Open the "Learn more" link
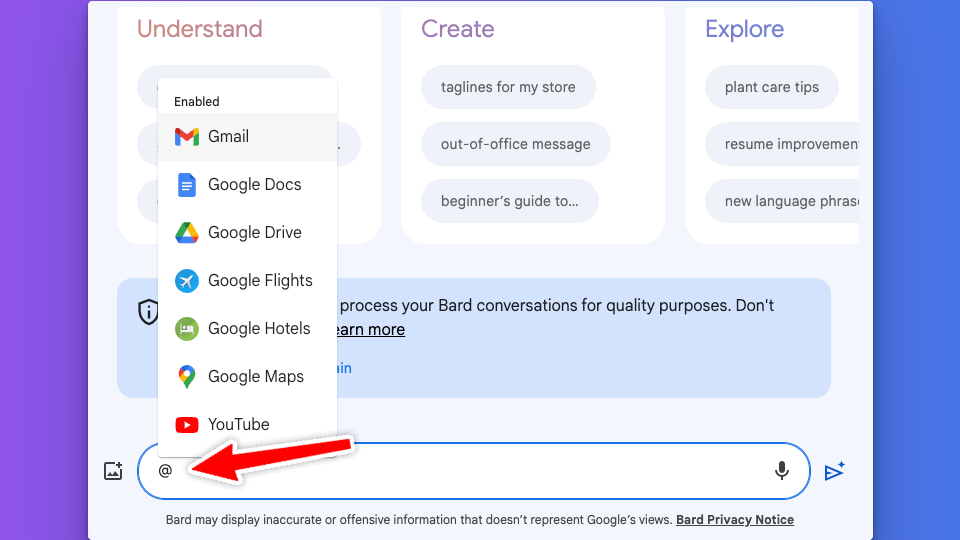This screenshot has height=540, width=960. pyautogui.click(x=370, y=330)
